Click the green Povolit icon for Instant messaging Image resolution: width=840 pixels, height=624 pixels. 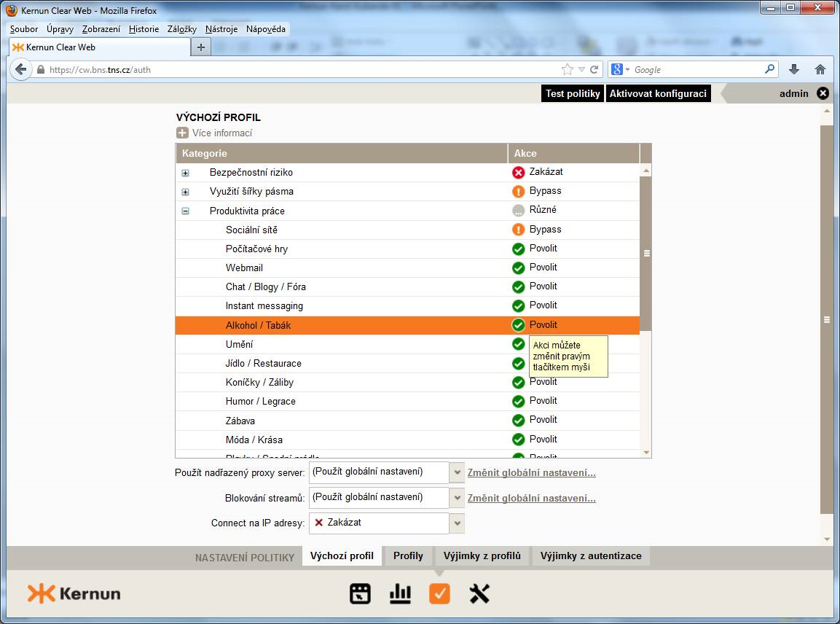518,305
